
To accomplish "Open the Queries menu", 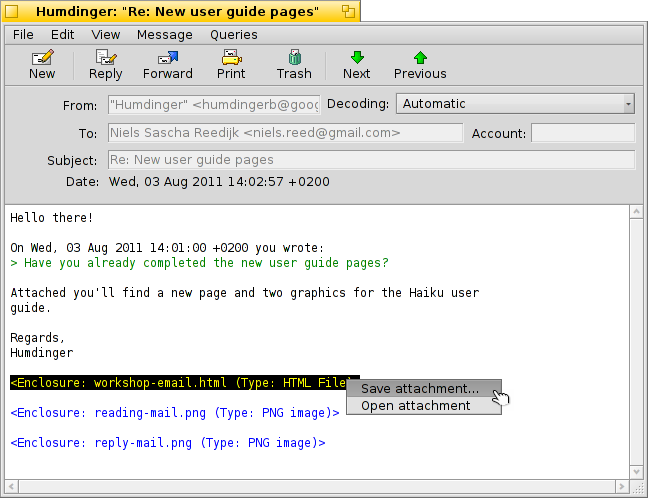I will [x=234, y=34].
